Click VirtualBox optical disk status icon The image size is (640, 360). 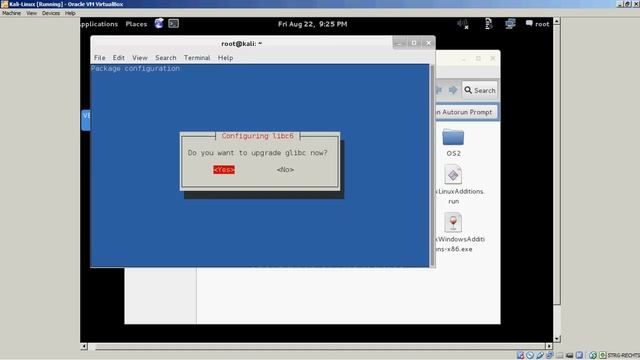click(530, 355)
